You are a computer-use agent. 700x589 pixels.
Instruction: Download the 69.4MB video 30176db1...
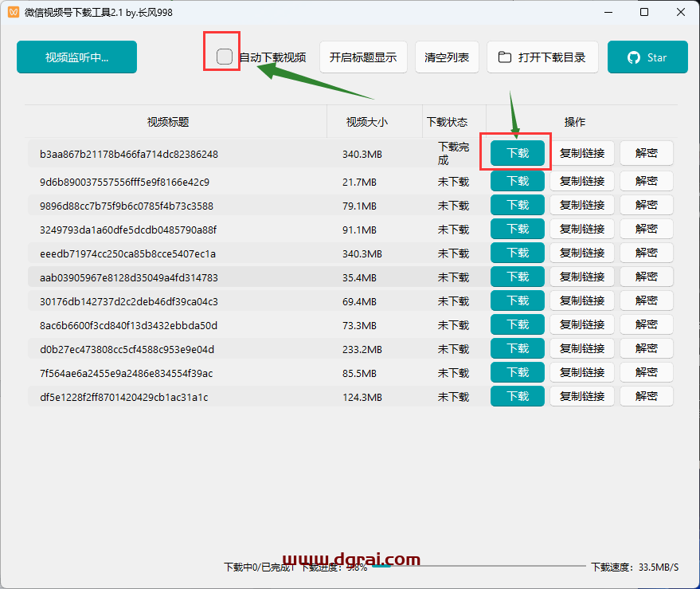tap(518, 300)
